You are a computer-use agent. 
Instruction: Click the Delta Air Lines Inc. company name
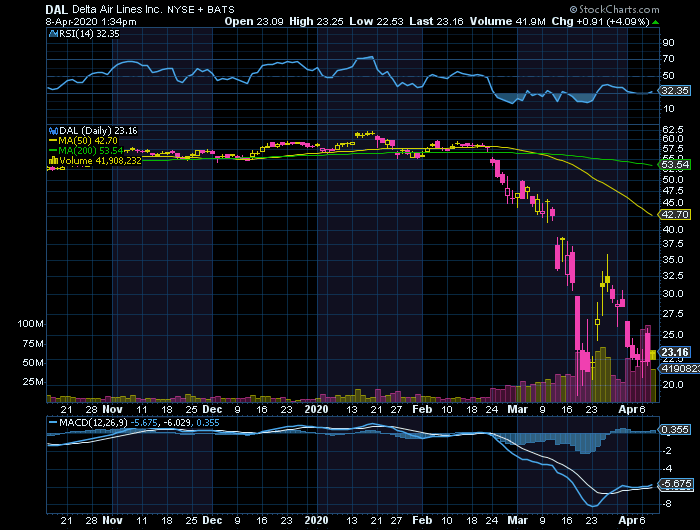[x=118, y=9]
